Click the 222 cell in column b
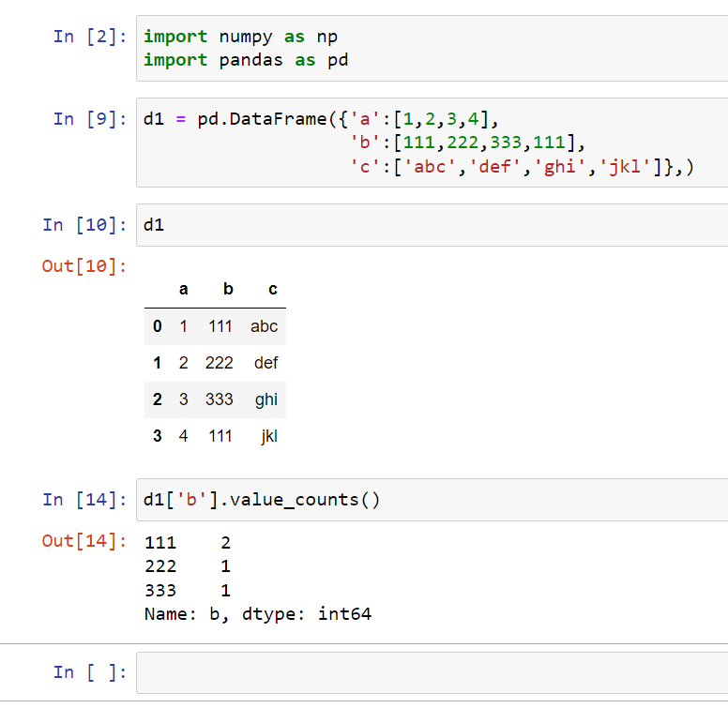Viewport: 728px width, 723px height. click(220, 363)
